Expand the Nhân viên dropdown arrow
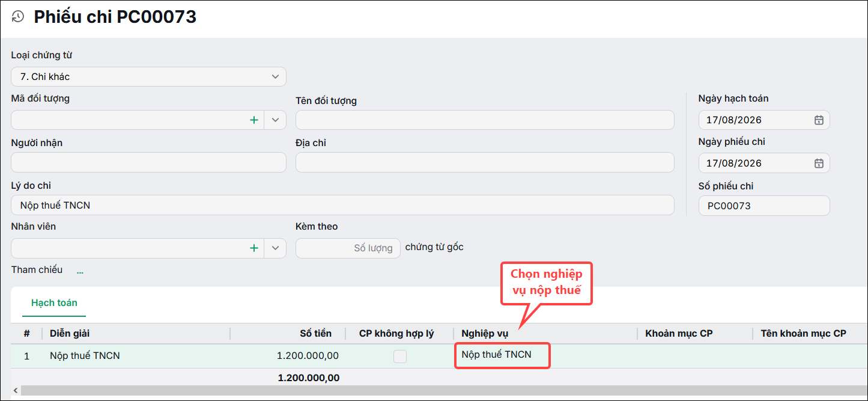The height and width of the screenshot is (401, 868). click(275, 248)
